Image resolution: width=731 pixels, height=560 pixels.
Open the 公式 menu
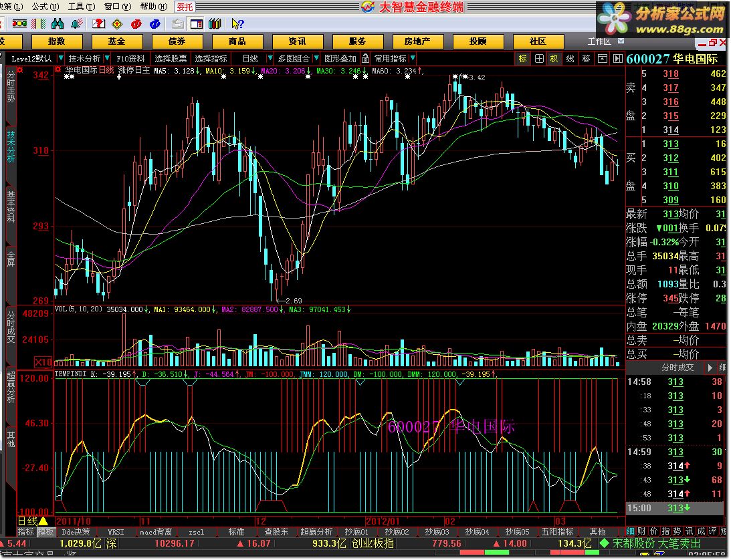click(x=45, y=7)
